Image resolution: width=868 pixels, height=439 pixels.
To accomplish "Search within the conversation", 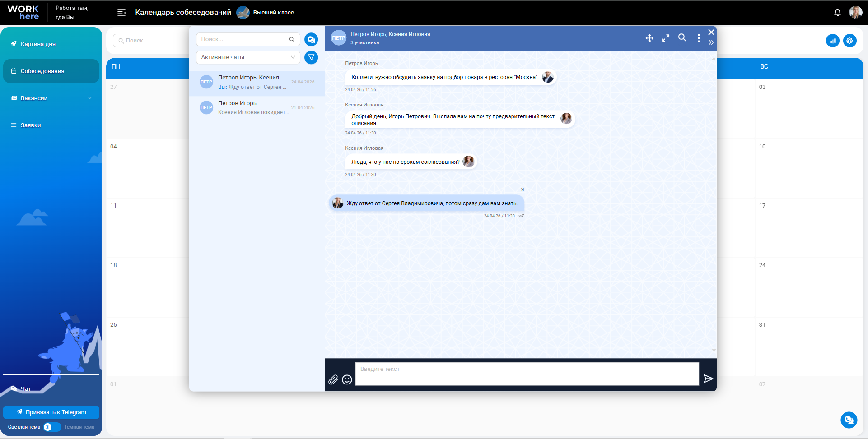I will [682, 38].
